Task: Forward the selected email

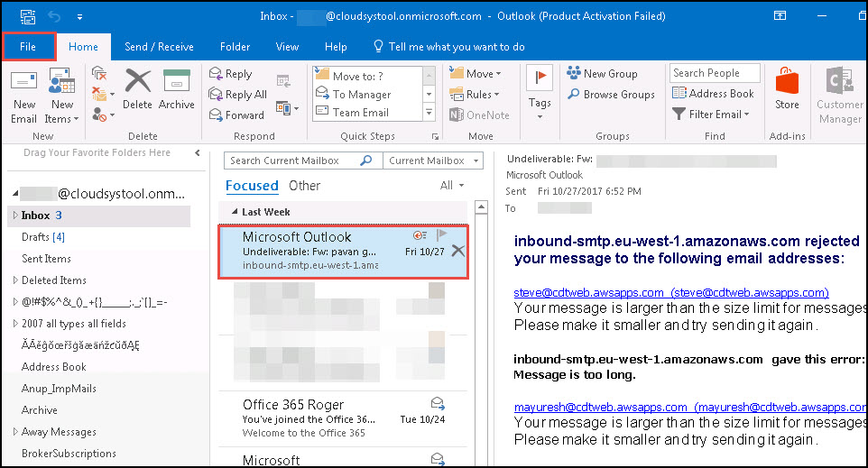Action: (237, 115)
